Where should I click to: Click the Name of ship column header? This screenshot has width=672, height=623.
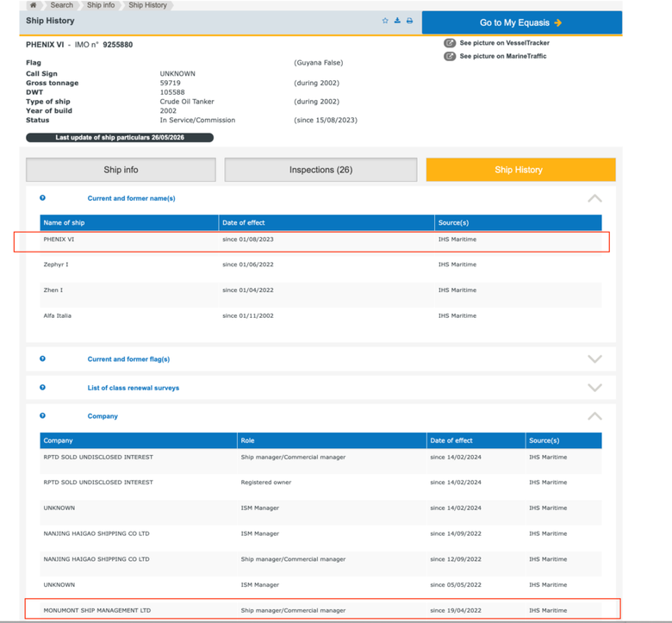pos(129,222)
